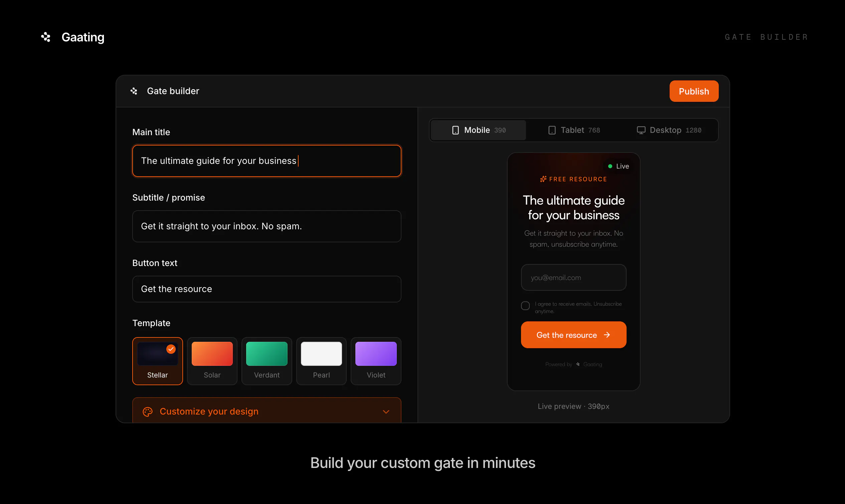This screenshot has height=504, width=845.
Task: Click the Build your custom gate in minutes headline
Action: [x=423, y=463]
